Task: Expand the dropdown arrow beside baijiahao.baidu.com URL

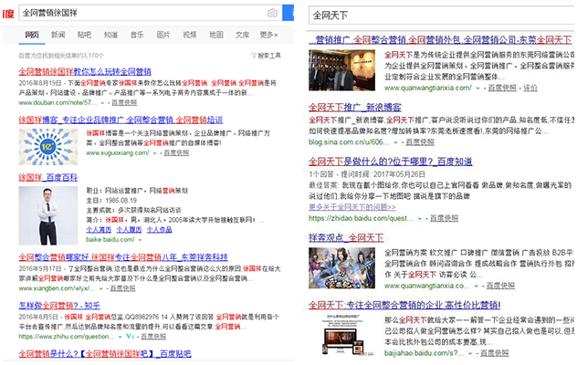Action: coord(470,354)
